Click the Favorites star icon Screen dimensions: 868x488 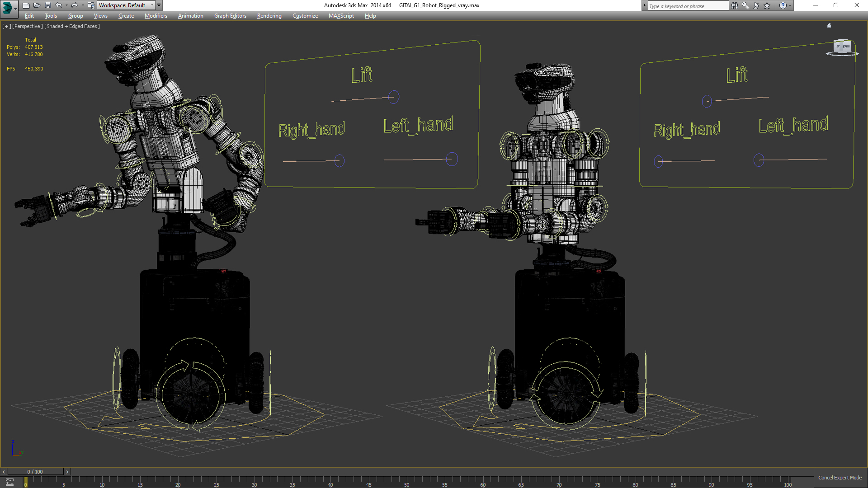point(767,5)
